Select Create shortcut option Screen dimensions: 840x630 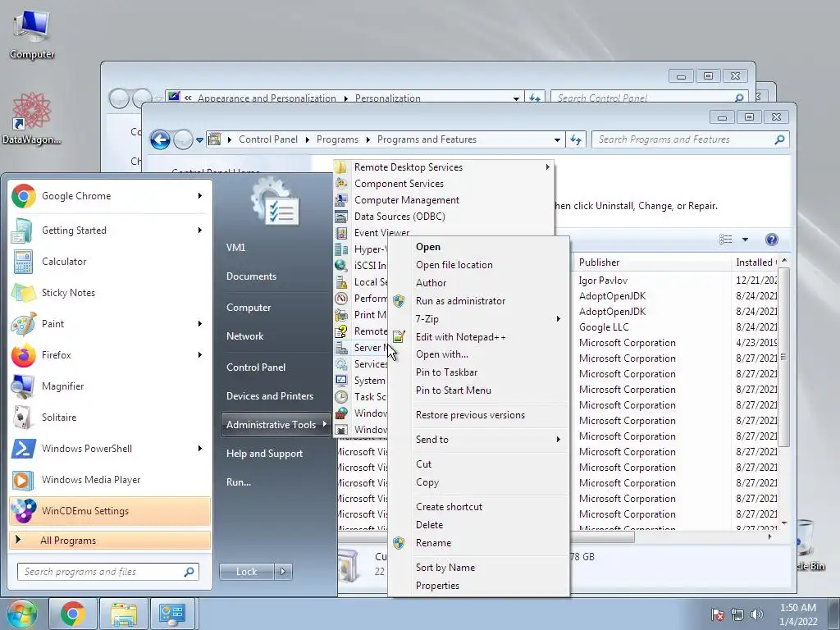(479, 507)
